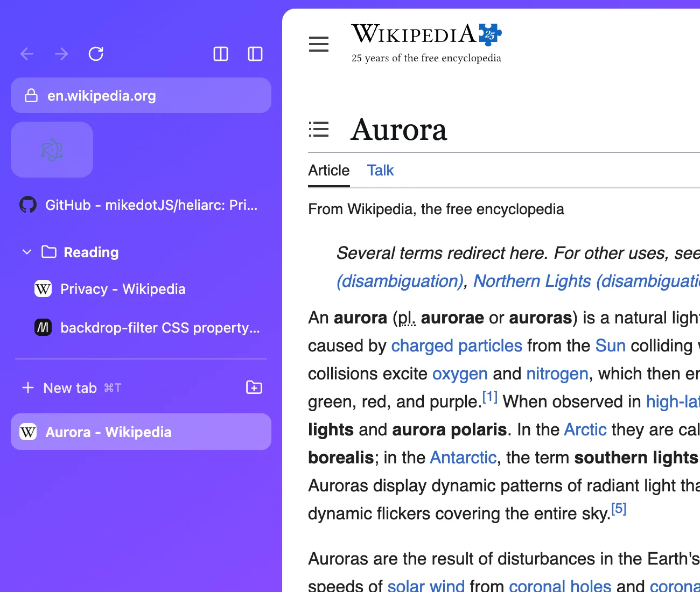Switch to GitHub mikedotJS/heliarc tab
This screenshot has width=700, height=592.
point(141,205)
